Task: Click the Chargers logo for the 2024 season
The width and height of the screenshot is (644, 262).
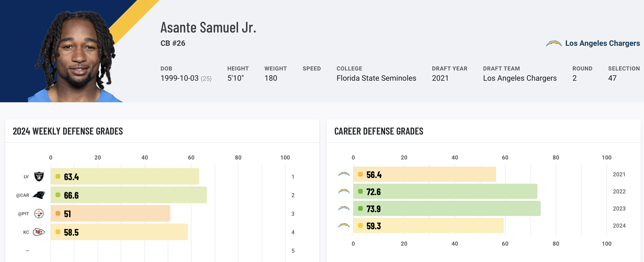Action: [344, 225]
